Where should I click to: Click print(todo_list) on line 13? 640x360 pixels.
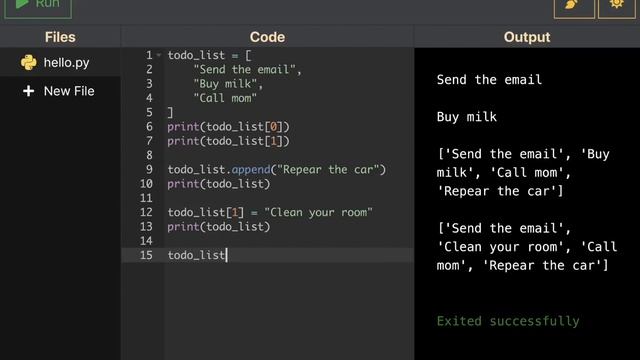coord(219,227)
